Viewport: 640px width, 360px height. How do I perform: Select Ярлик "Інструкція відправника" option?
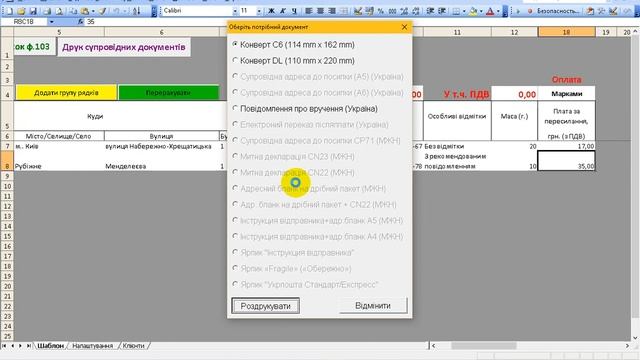point(293,253)
